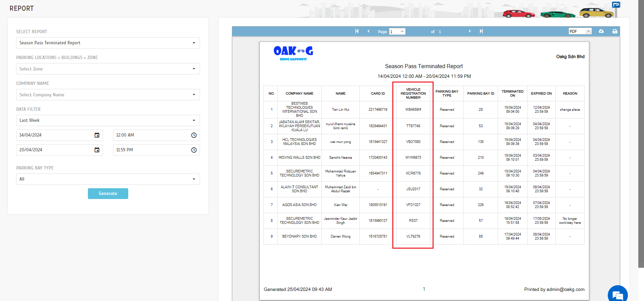This screenshot has width=644, height=301.
Task: Open clock picker for 11:59 PM time
Action: [x=194, y=150]
